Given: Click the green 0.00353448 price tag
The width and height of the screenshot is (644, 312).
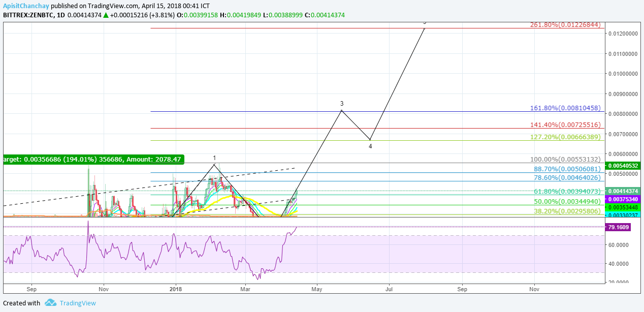Looking at the screenshot, I should 623,207.
